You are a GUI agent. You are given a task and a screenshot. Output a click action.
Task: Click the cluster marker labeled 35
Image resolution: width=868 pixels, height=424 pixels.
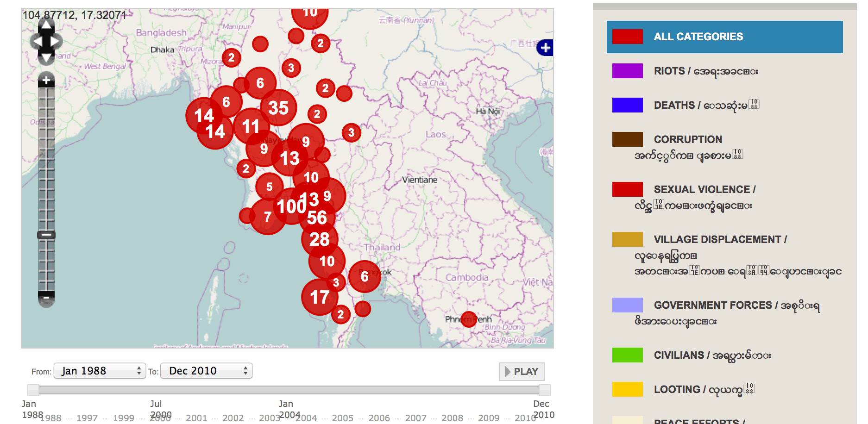(x=278, y=108)
